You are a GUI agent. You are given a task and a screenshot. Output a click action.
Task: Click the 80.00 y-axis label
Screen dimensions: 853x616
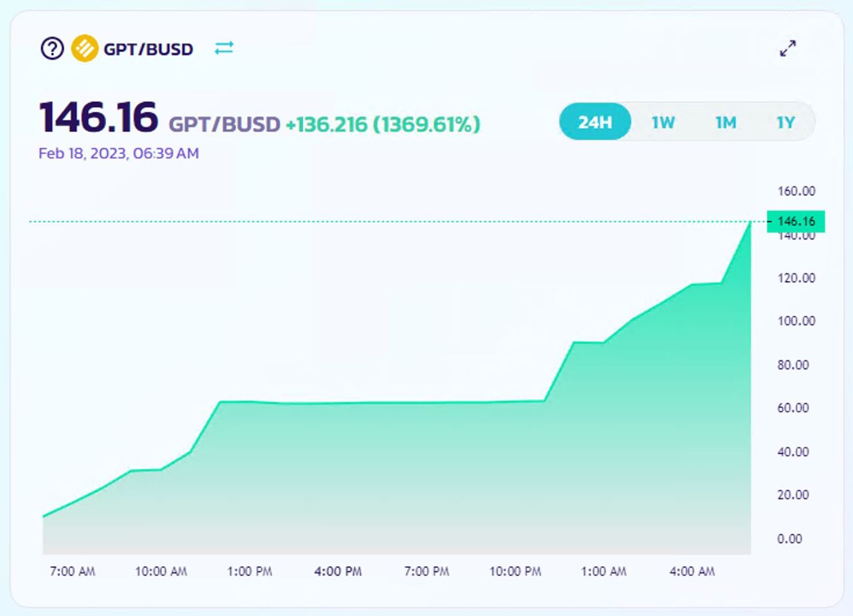[x=793, y=365]
